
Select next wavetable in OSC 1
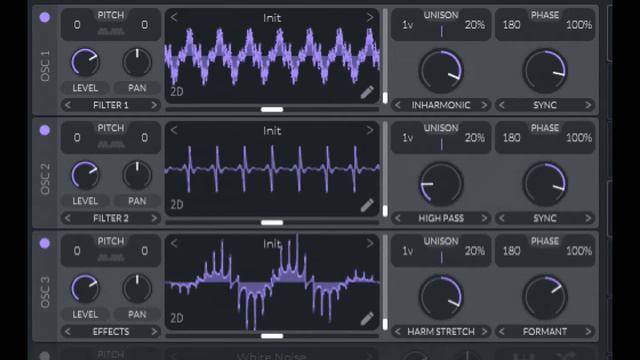click(x=370, y=17)
